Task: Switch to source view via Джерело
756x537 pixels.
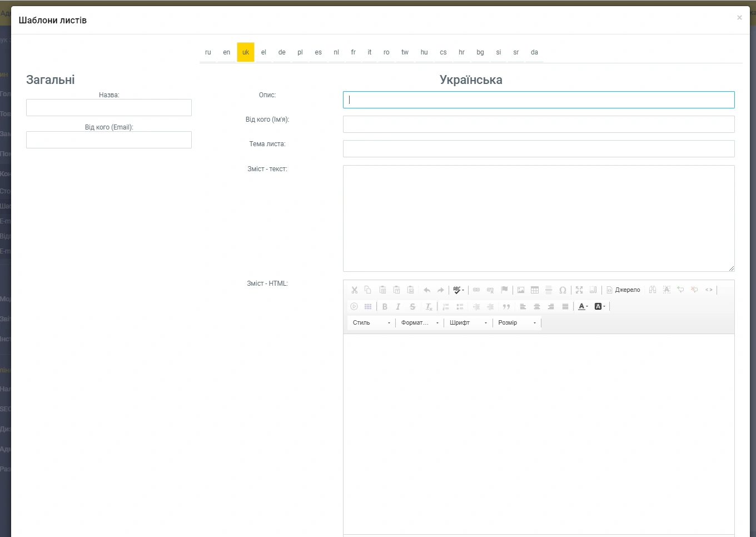Action: pos(623,290)
